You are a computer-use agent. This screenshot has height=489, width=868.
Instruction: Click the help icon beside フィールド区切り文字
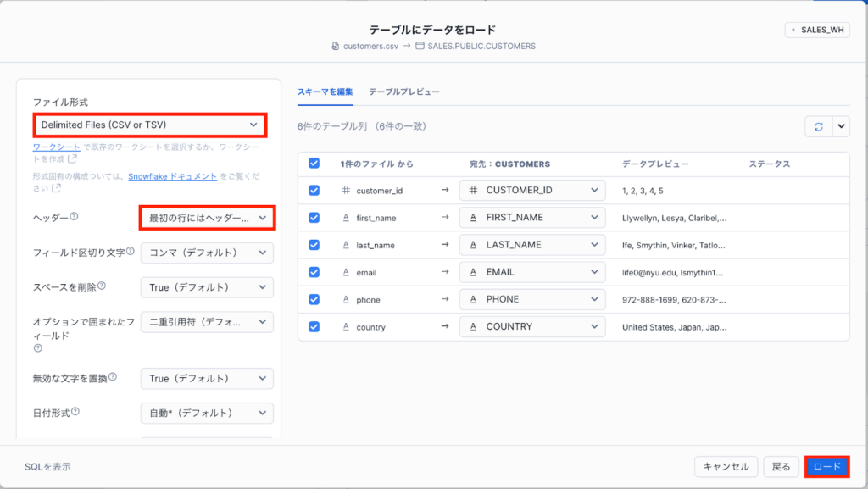pos(130,252)
